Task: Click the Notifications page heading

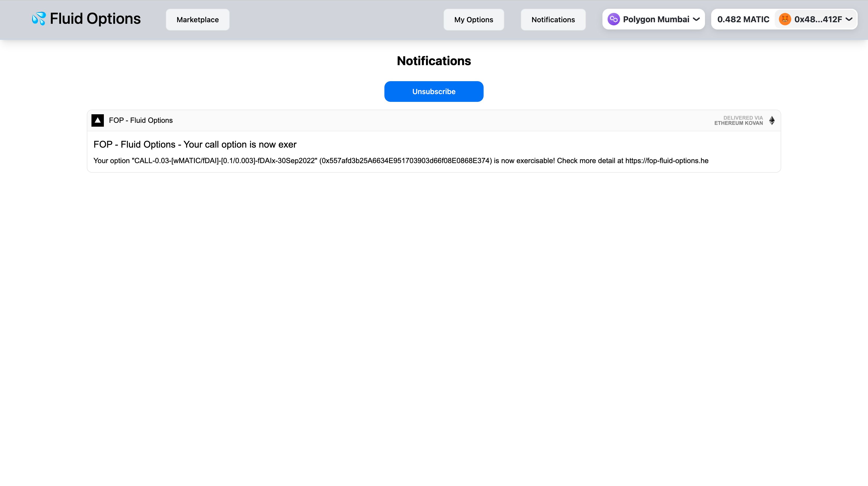Action: pos(434,61)
